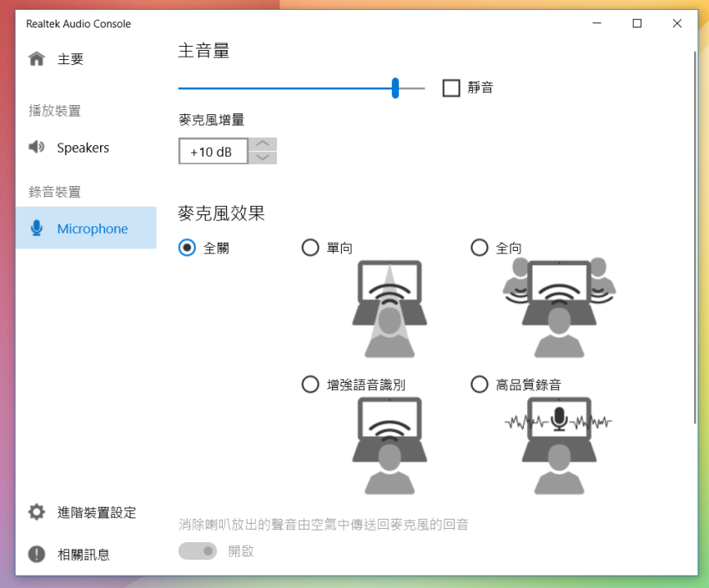Click the exclamation icon for 相關訊息

[37, 554]
